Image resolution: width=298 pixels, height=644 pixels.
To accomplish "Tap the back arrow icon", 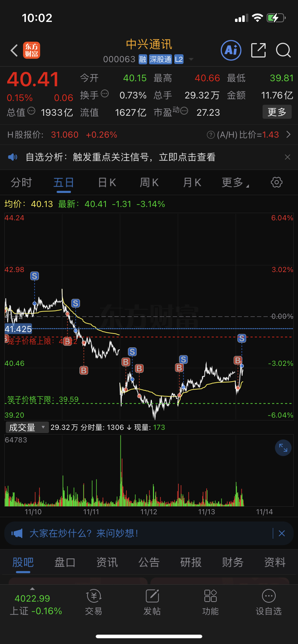I will tap(14, 51).
